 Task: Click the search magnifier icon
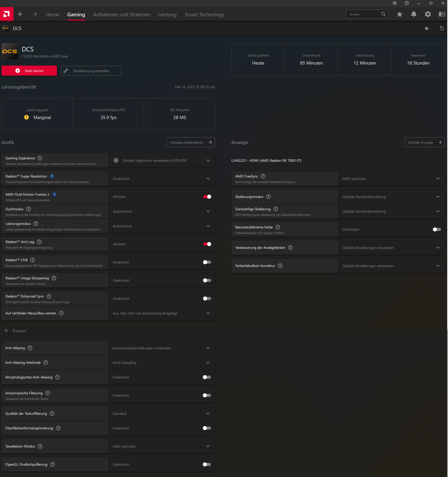(x=383, y=14)
